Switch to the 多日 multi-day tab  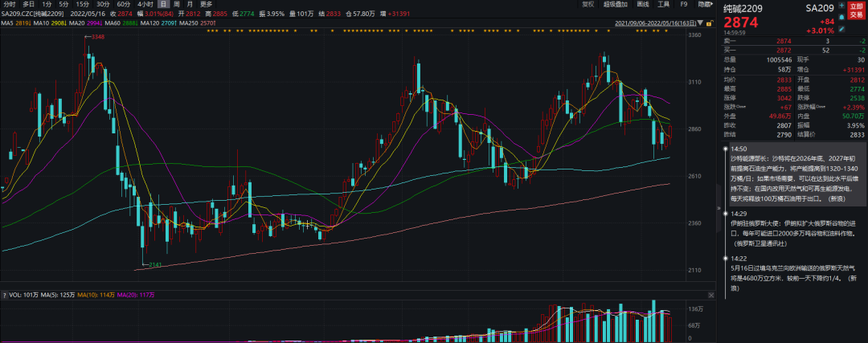29,4
